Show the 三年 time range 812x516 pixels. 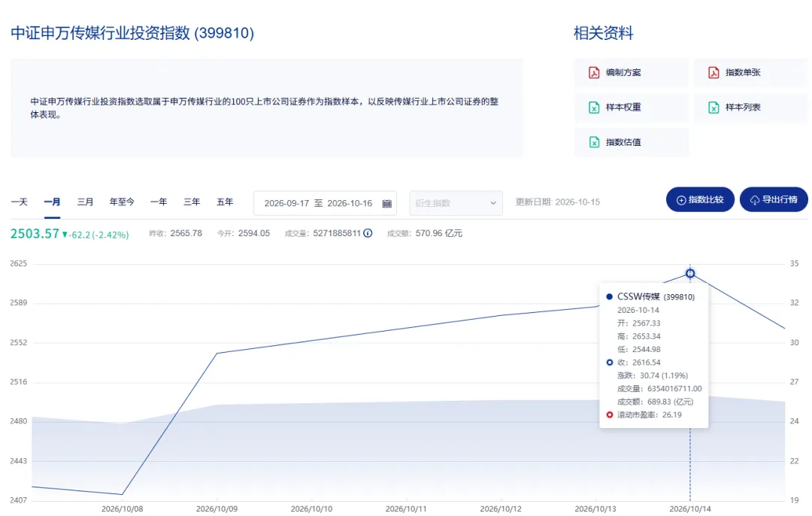[192, 202]
